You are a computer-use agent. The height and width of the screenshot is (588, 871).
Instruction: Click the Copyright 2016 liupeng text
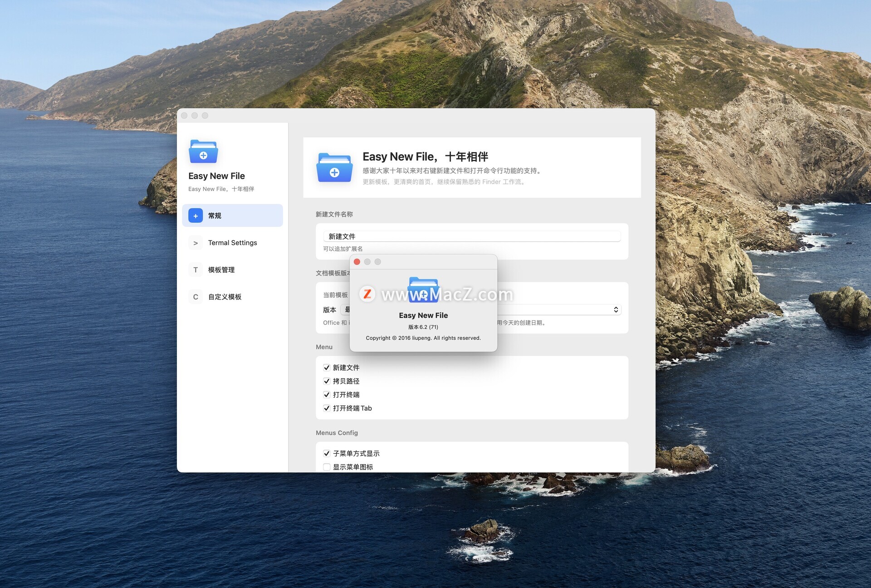(x=423, y=338)
